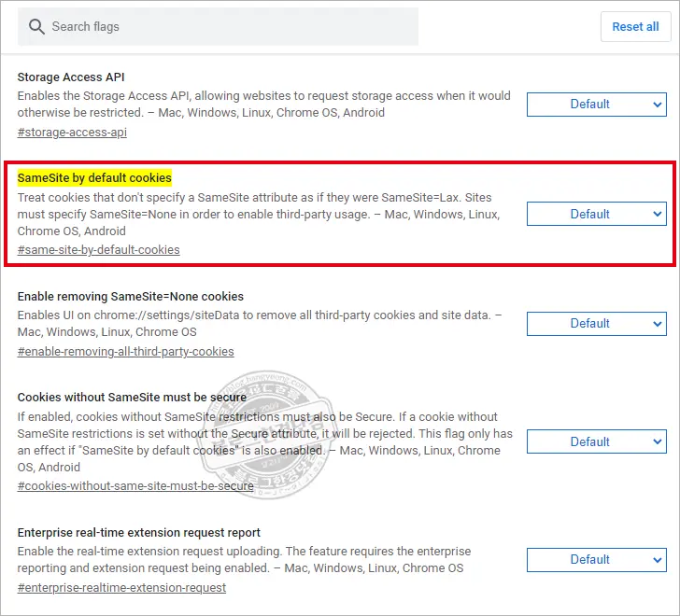The image size is (680, 616).
Task: Select the Cookies without SameSite must be secure heading
Action: tap(132, 398)
